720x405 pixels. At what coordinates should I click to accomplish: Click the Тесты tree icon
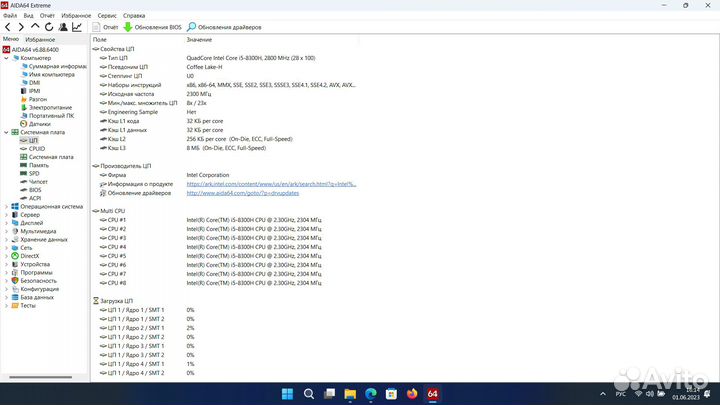(15, 306)
